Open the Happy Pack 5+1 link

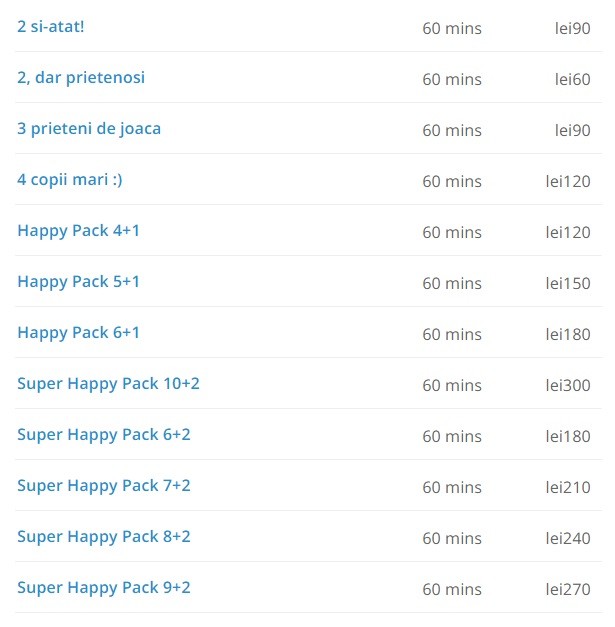point(78,282)
